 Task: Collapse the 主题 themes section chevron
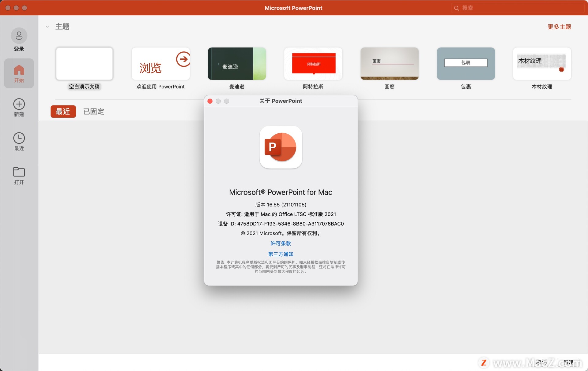47,27
